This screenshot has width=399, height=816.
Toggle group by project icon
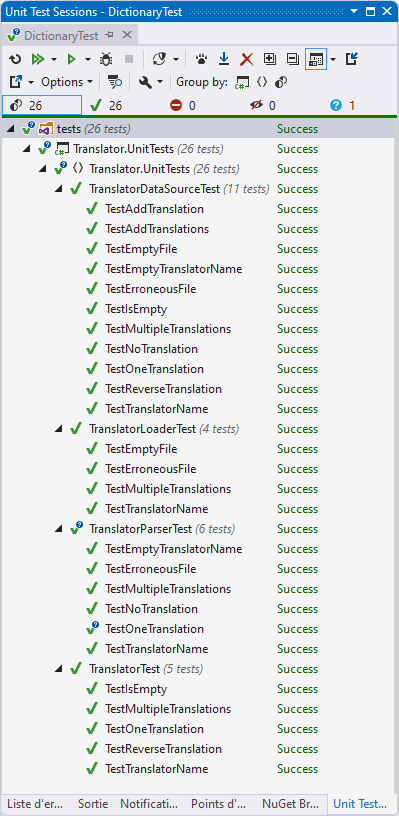(x=242, y=82)
